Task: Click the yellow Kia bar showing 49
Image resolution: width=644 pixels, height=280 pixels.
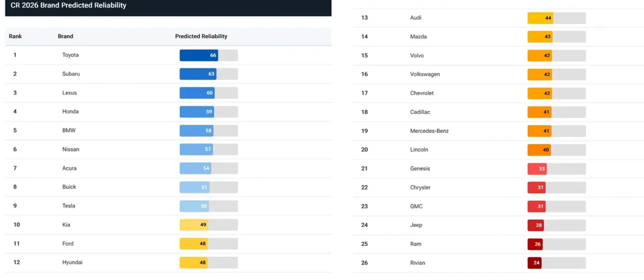Action: point(209,225)
